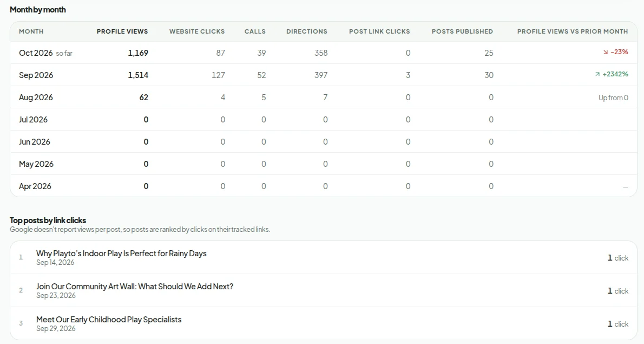Click the Sep 14, 2026 post date
Screen dimensions: 644x344
coord(55,262)
